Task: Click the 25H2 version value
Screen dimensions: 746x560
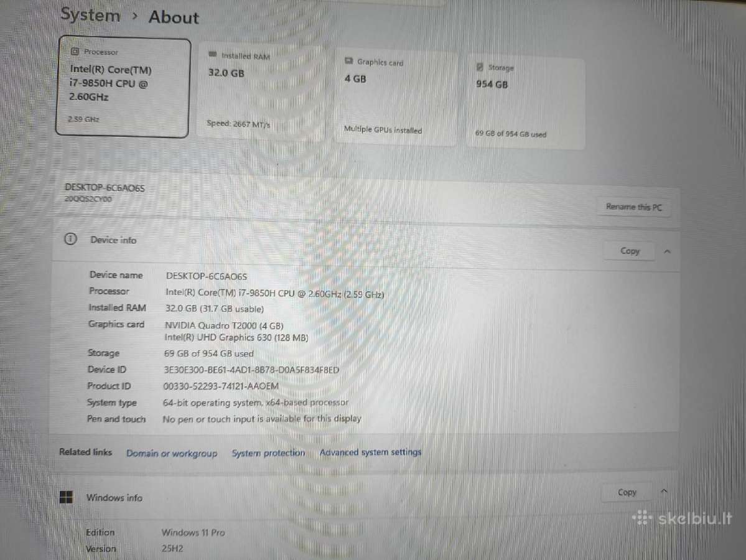Action: point(172,549)
